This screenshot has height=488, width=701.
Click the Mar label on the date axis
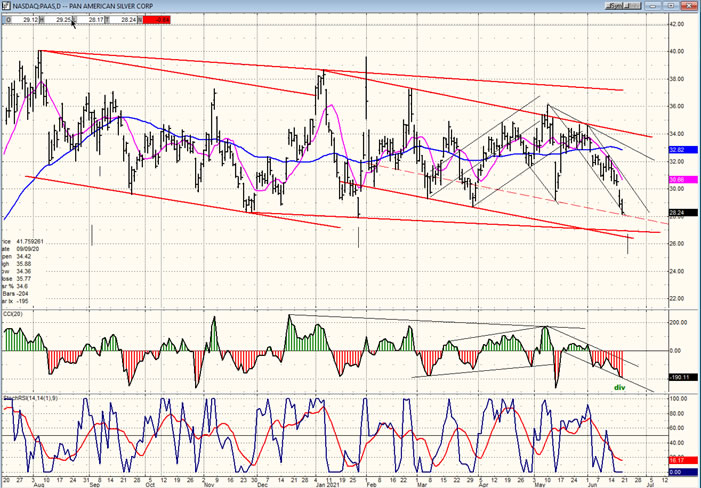point(422,484)
